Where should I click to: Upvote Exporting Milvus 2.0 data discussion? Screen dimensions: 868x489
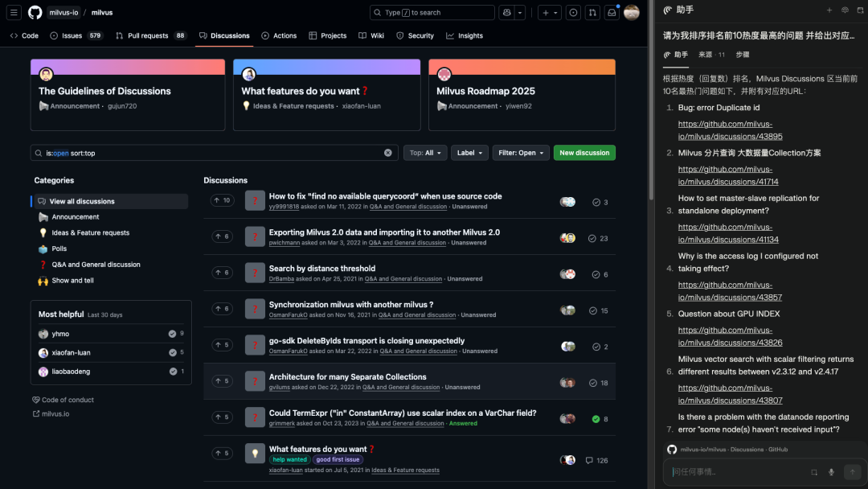tap(222, 236)
